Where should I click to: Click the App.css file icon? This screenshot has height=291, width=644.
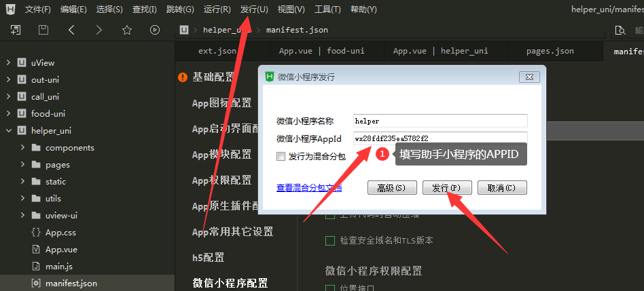click(36, 233)
